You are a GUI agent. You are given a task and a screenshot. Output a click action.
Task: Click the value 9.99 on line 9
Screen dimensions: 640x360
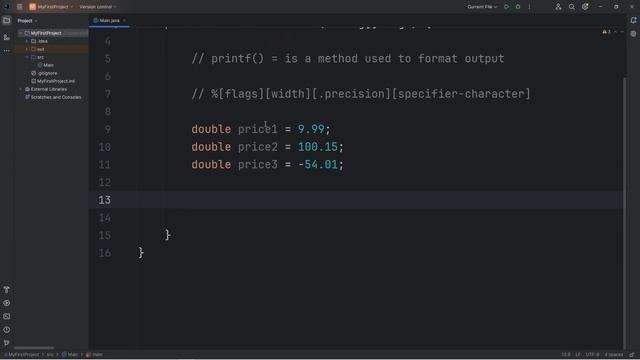pos(311,129)
